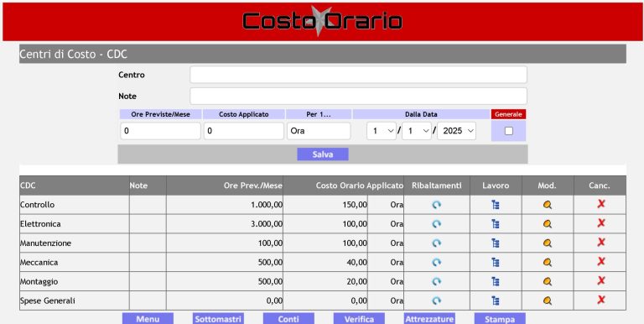Click the Stampa button to print
Viewport: 644px width, 324px height.
coord(500,319)
